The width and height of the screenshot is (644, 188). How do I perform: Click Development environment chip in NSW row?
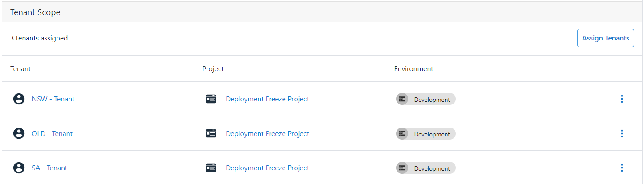425,99
